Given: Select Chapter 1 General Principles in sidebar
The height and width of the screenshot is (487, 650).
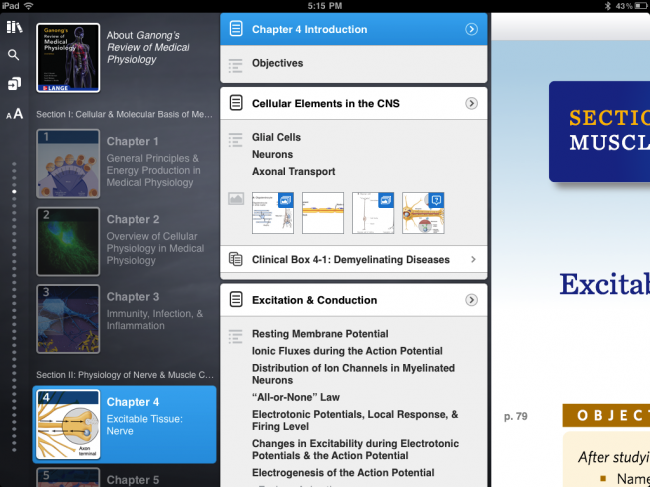Looking at the screenshot, I should [125, 161].
